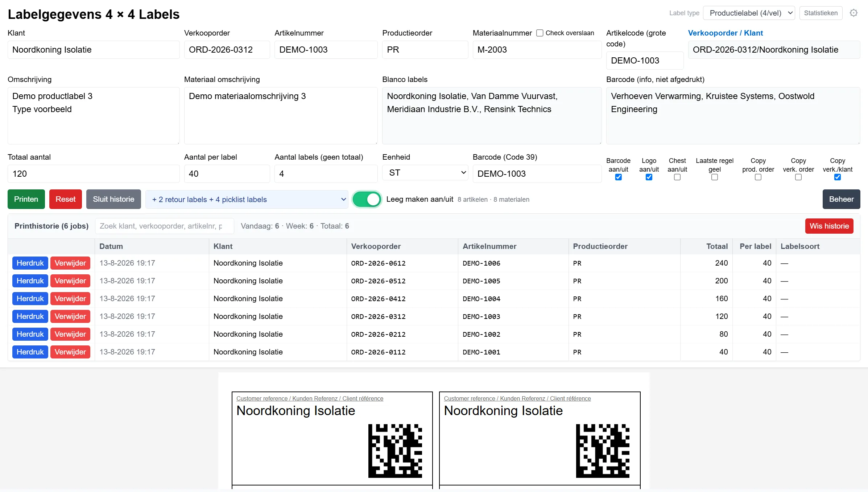The width and height of the screenshot is (868, 492).
Task: Focus combined Verkooporder/Klant output field
Action: tap(774, 50)
